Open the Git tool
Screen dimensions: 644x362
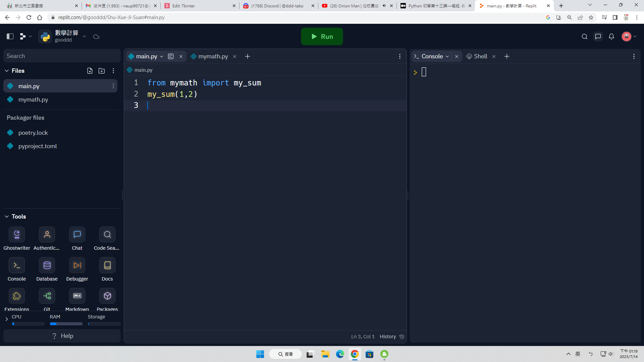click(x=47, y=296)
